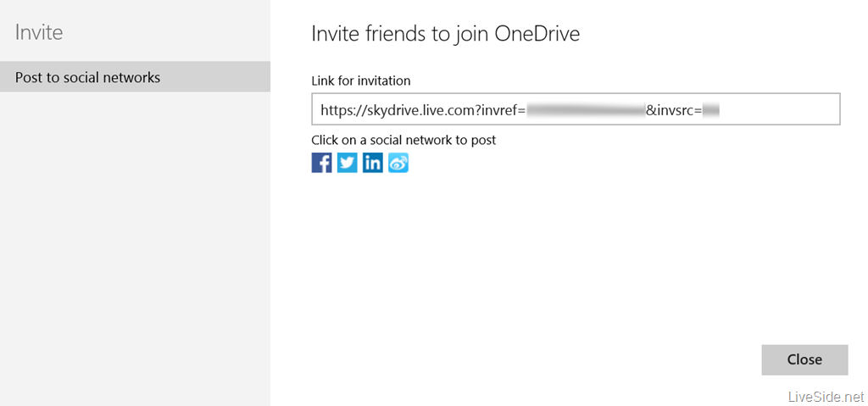Screen dimensions: 868x406
Task: Select the Post to social networks tab
Action: (135, 77)
